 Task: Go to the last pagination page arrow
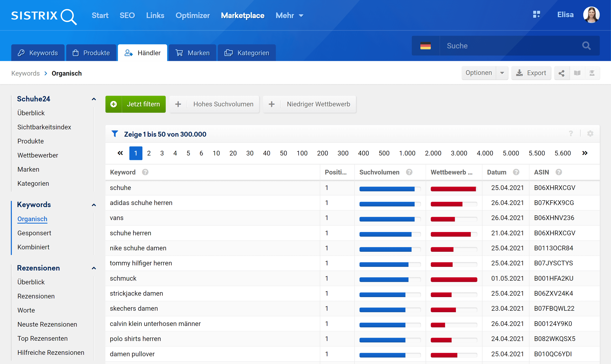(585, 153)
